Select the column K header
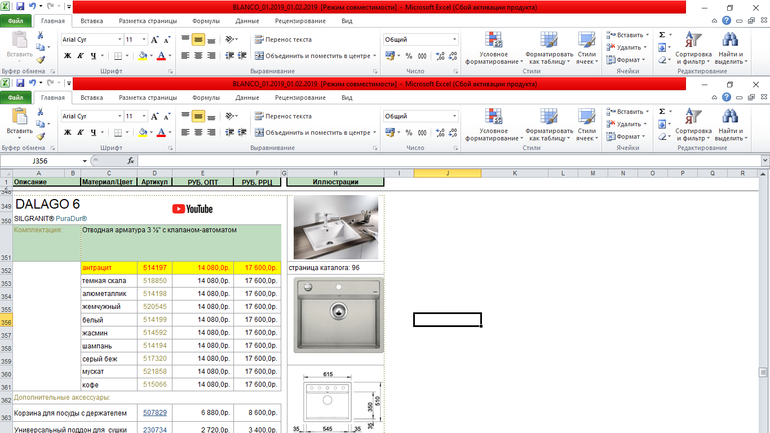Screen dimensions: 770x433 pos(516,173)
